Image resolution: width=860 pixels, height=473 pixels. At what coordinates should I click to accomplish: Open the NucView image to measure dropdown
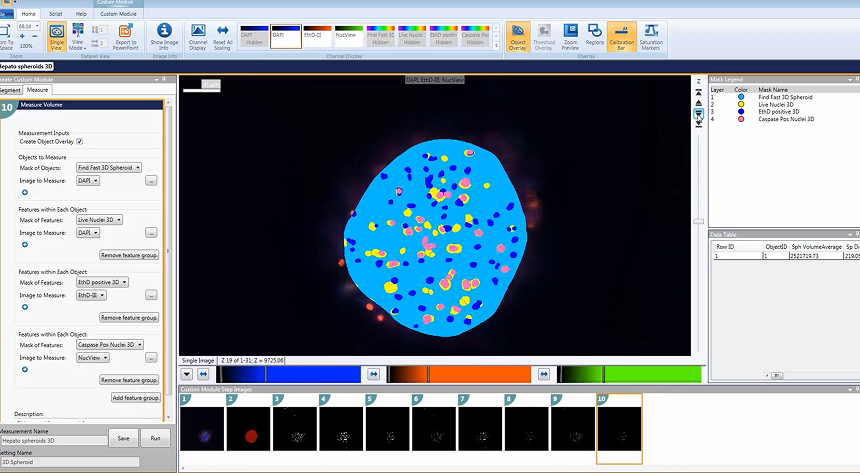93,357
